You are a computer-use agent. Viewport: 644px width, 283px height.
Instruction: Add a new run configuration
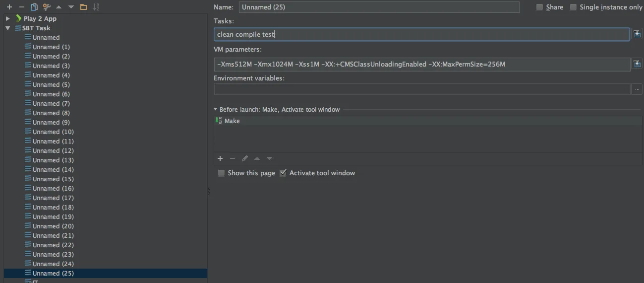[9, 7]
